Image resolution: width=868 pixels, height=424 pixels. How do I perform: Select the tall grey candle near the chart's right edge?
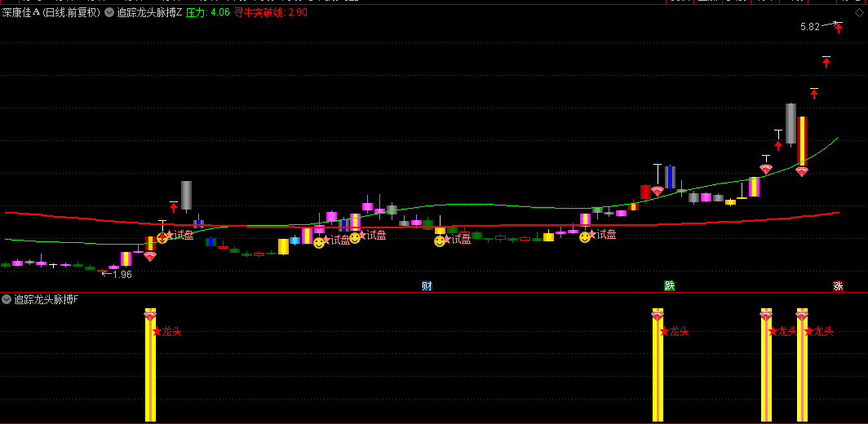(x=790, y=125)
